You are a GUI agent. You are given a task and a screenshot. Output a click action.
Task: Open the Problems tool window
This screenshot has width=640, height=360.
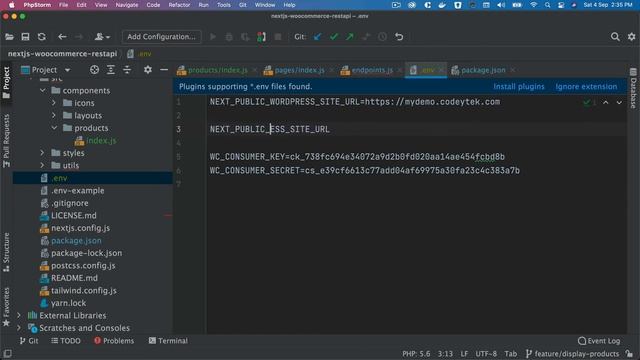pos(114,340)
